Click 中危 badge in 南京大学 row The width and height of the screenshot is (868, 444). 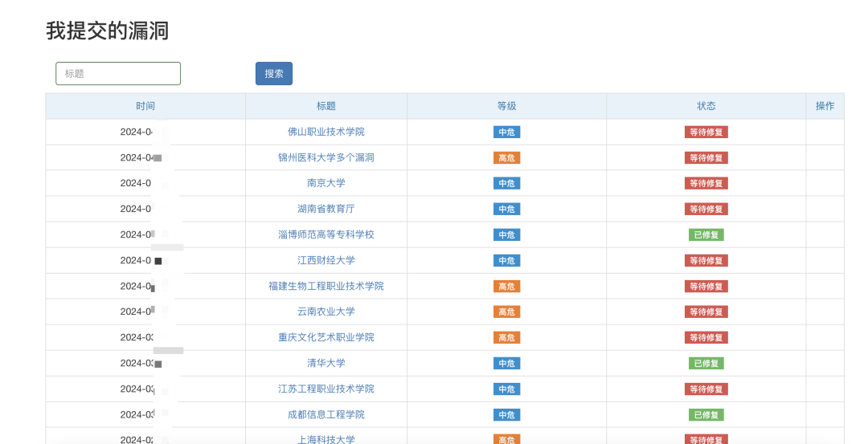(506, 184)
